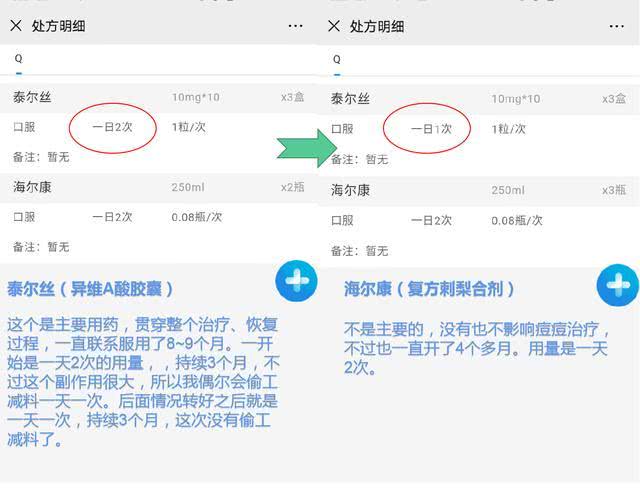This screenshot has height=492, width=640.
Task: Tap the blue plus button on right screen
Action: [618, 285]
